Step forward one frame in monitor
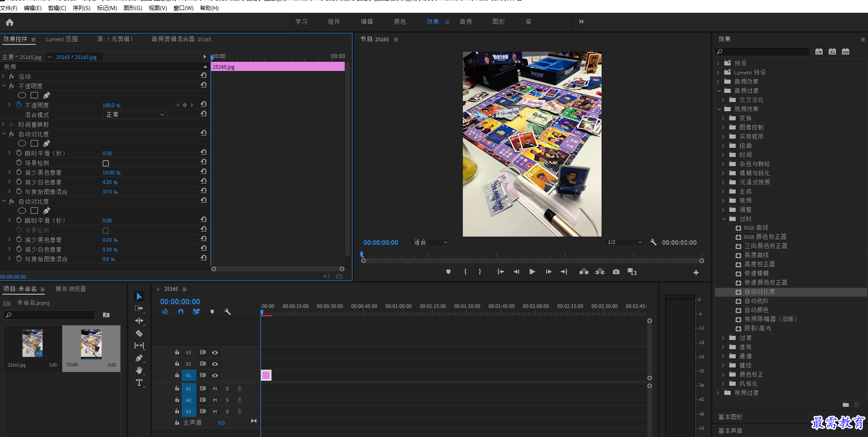The width and height of the screenshot is (868, 437). click(548, 272)
